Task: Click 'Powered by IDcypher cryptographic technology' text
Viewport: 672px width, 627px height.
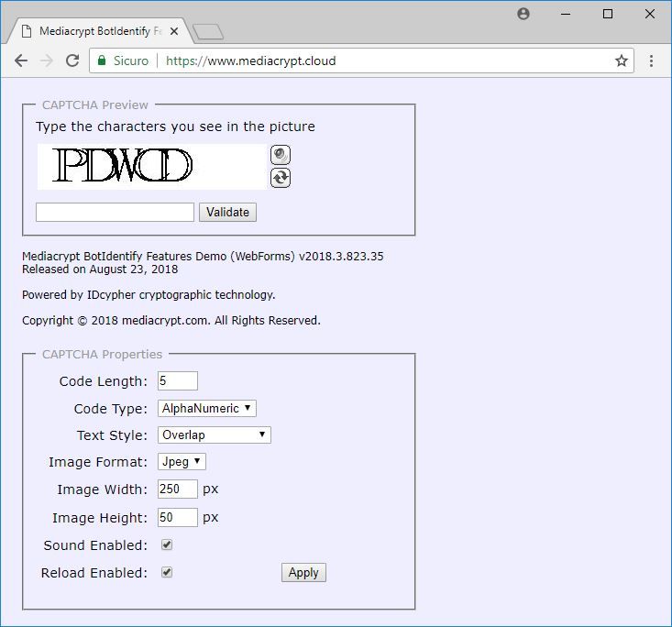Action: click(x=149, y=295)
